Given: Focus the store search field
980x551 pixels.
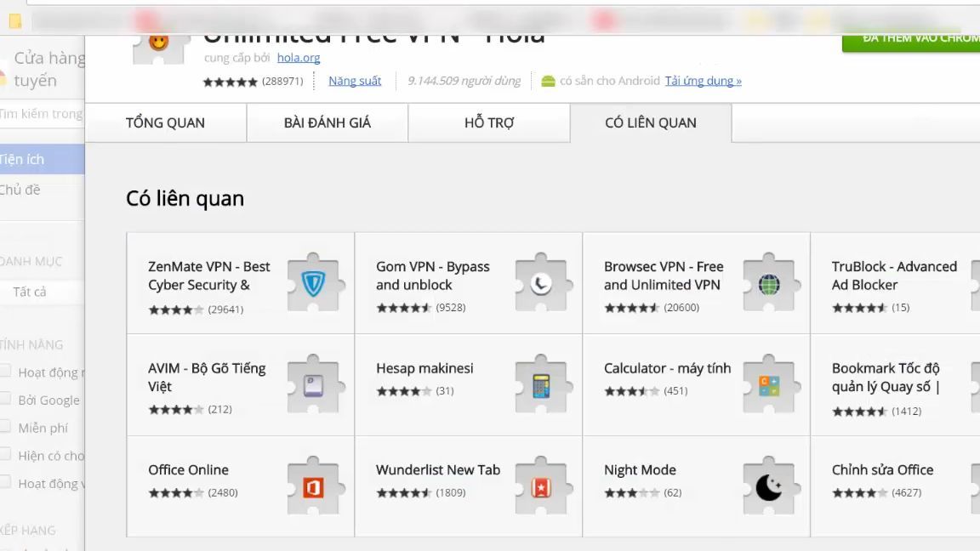Looking at the screenshot, I should tap(42, 114).
